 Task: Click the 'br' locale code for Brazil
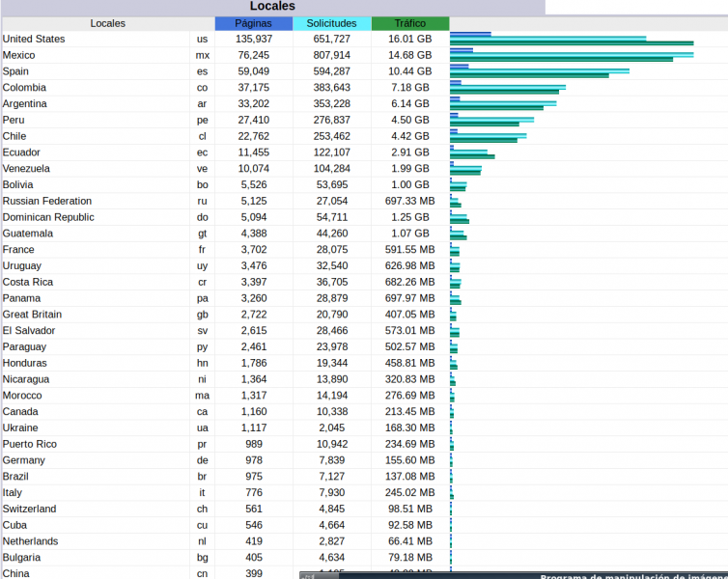pyautogui.click(x=202, y=477)
